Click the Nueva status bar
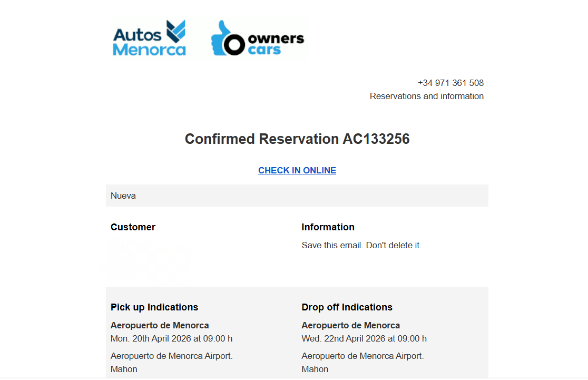The width and height of the screenshot is (588, 380). (297, 196)
